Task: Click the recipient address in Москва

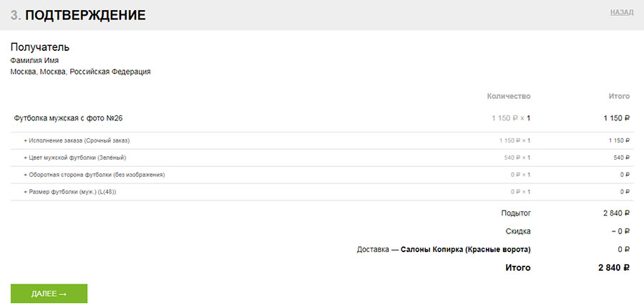Action: (x=80, y=72)
